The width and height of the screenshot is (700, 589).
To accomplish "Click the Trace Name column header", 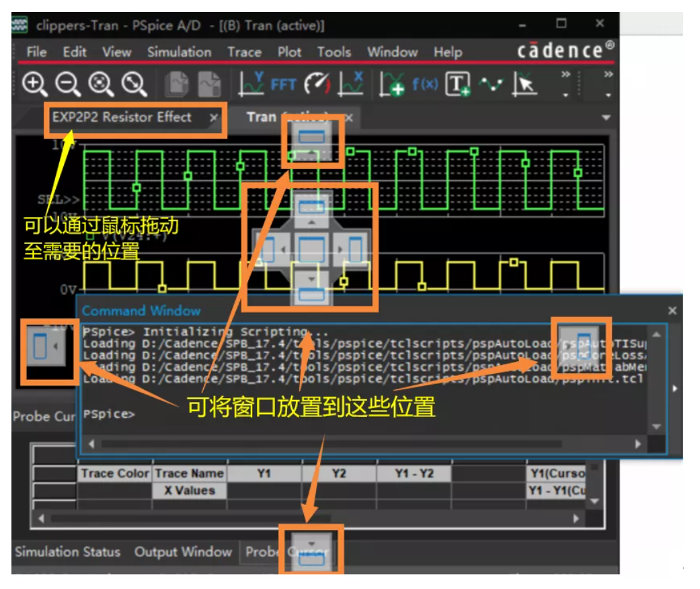I will click(189, 473).
